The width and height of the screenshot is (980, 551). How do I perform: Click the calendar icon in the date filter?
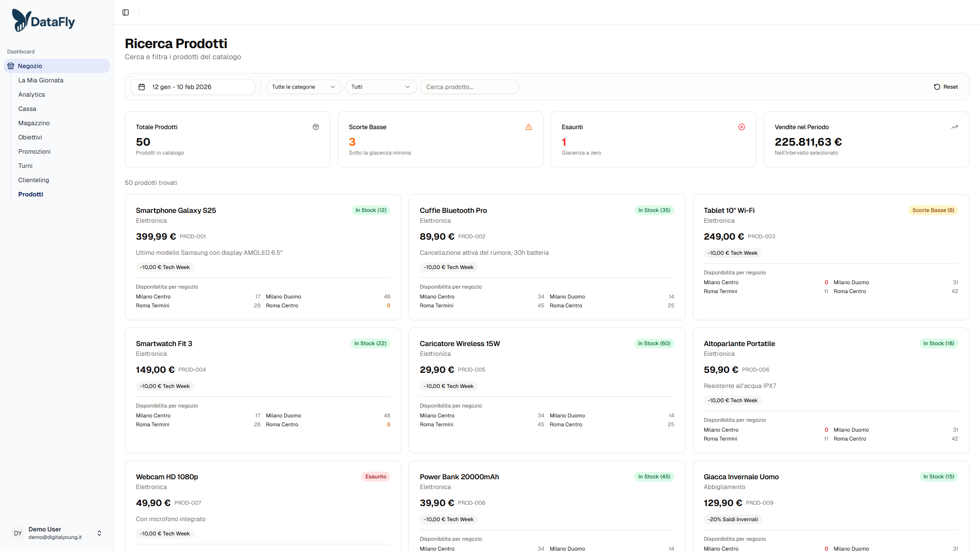click(x=142, y=87)
